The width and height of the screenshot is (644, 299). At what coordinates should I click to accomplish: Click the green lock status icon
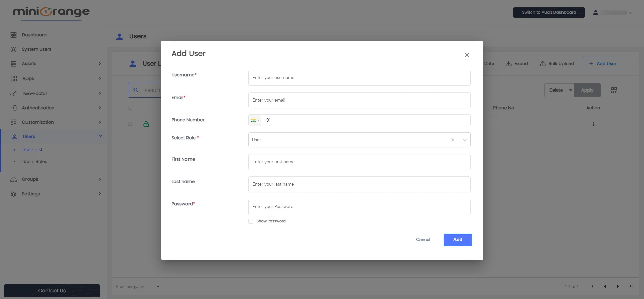pos(146,124)
